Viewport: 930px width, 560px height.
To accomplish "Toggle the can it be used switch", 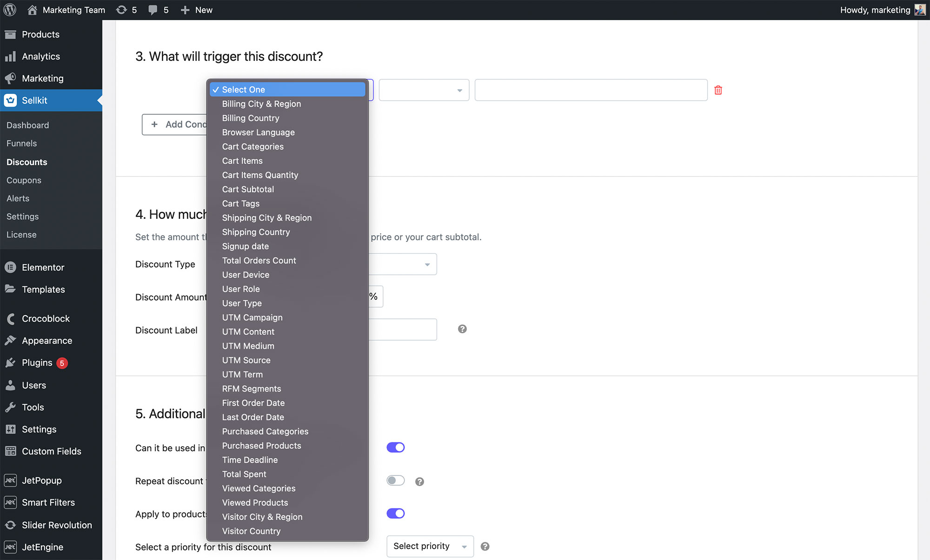I will (397, 447).
